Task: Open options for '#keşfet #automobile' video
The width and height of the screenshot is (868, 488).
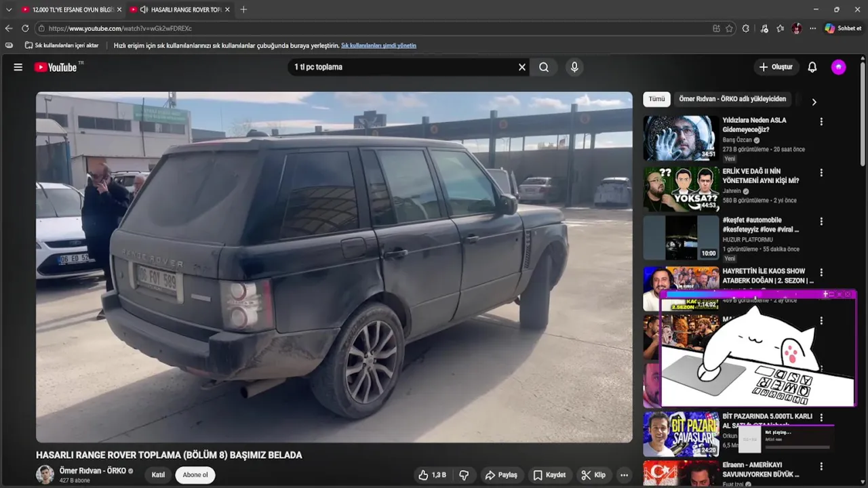Action: [821, 222]
